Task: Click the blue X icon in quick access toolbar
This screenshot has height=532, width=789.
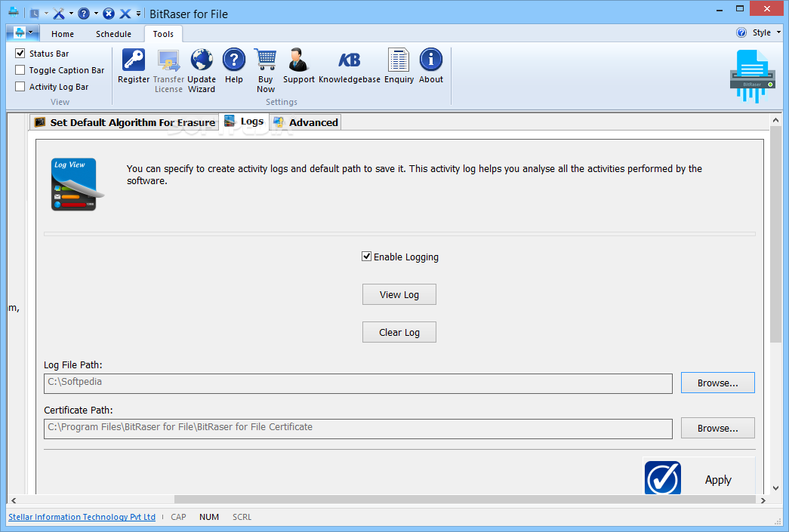Action: coord(125,14)
